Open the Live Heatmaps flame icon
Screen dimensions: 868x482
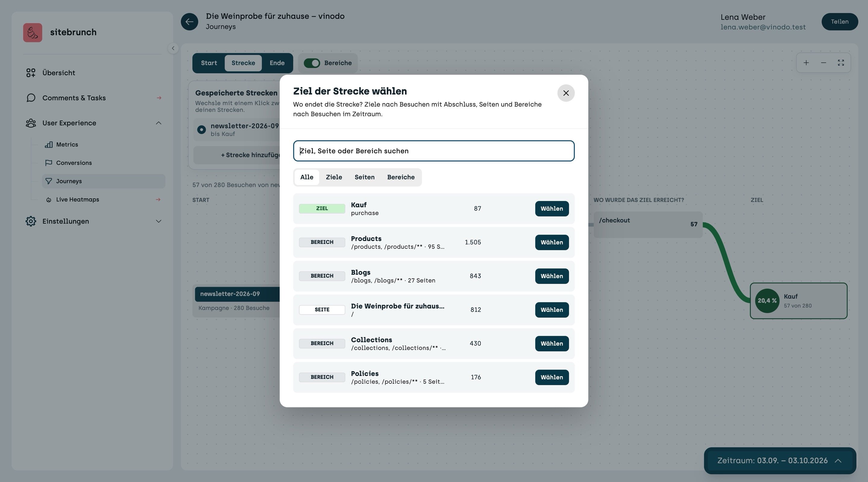[x=49, y=200]
